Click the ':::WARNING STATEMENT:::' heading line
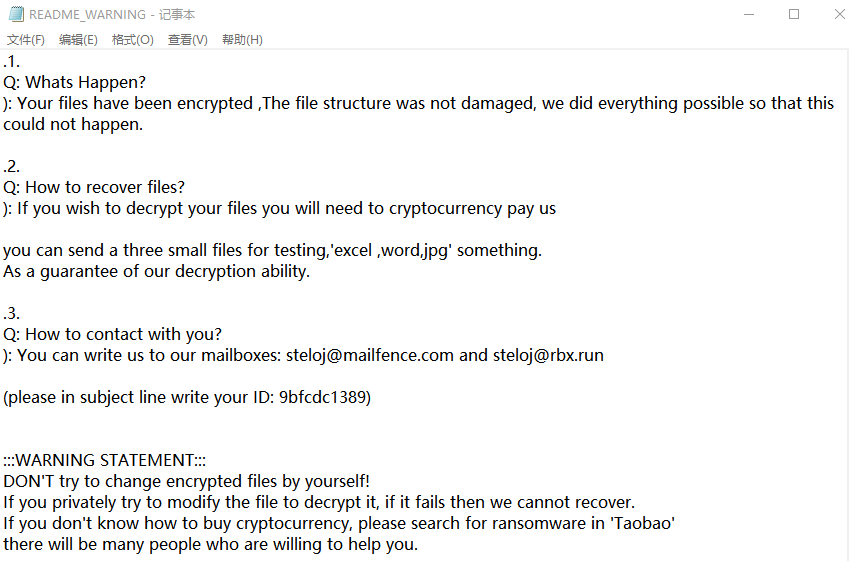The width and height of the screenshot is (849, 561). pyautogui.click(x=105, y=460)
